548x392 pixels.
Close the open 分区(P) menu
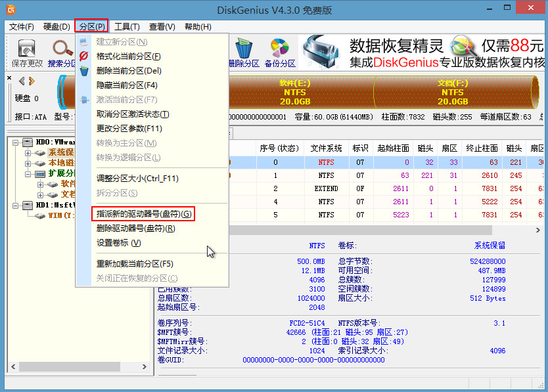tap(91, 26)
